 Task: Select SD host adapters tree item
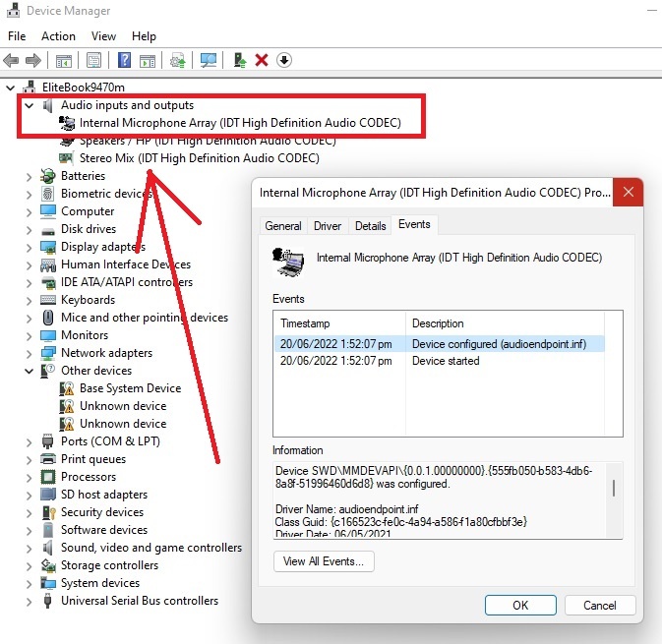coord(104,495)
